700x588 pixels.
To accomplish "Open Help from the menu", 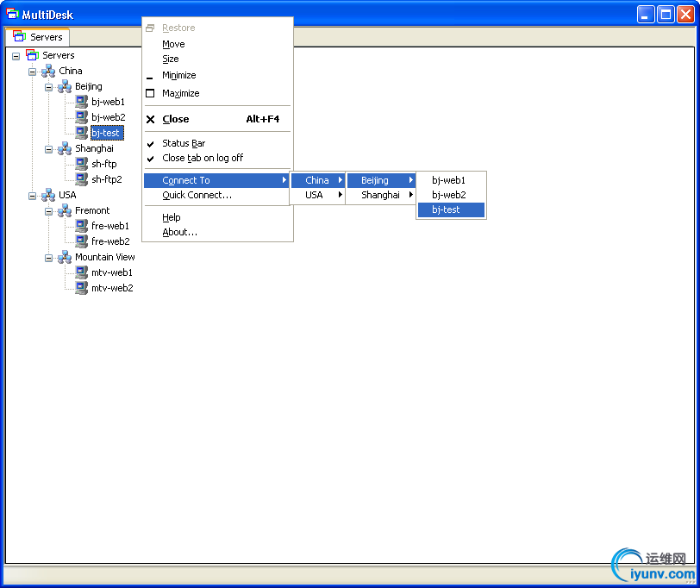I will [x=218, y=217].
